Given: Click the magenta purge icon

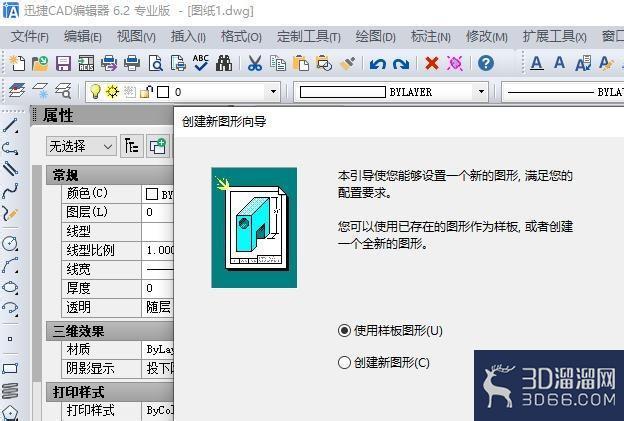Looking at the screenshot, I should tap(455, 63).
